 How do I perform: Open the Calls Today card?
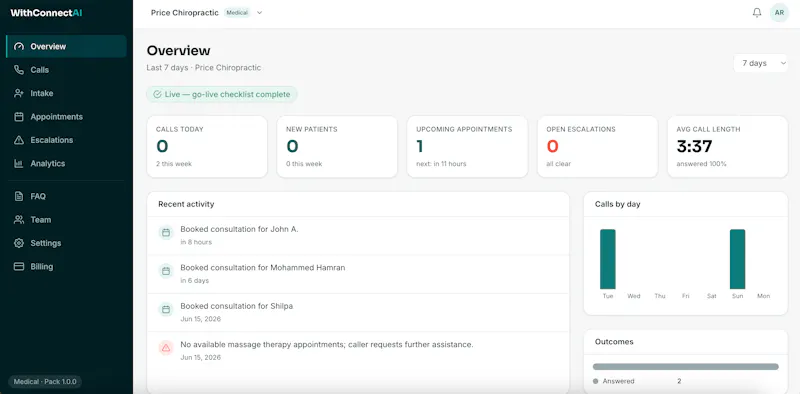207,147
